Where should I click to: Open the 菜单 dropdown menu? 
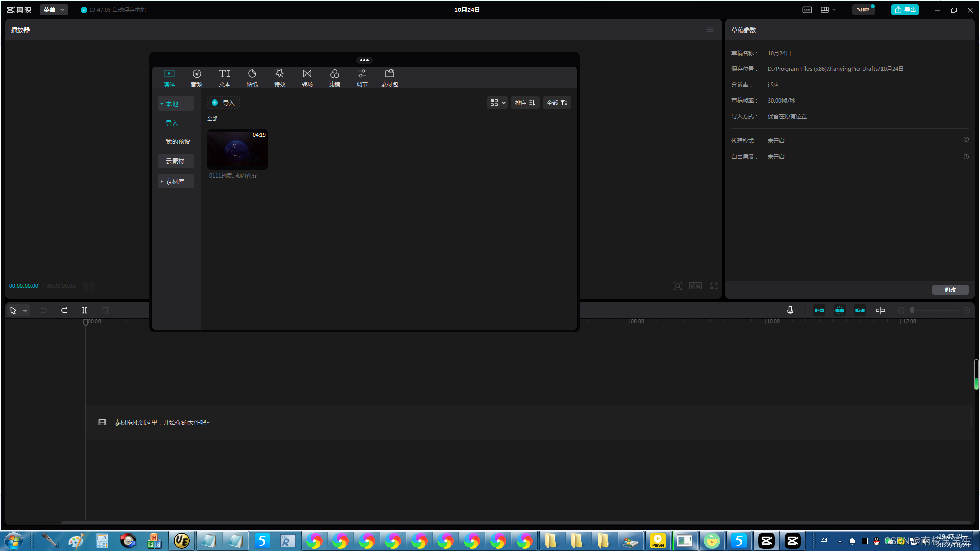coord(54,10)
